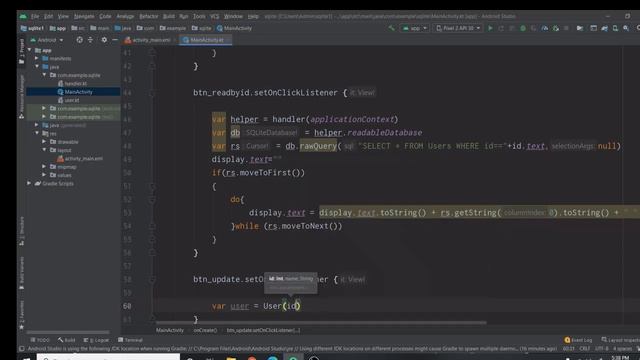
Task: Select user.kt in the project tree
Action: pyautogui.click(x=69, y=100)
